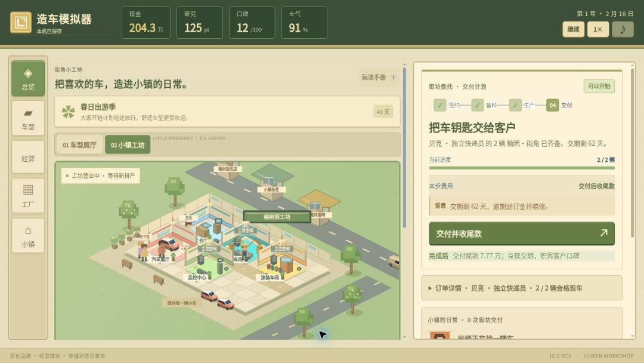Click the 春日出游季 flower season icon
Image resolution: width=644 pixels, height=363 pixels.
click(68, 112)
